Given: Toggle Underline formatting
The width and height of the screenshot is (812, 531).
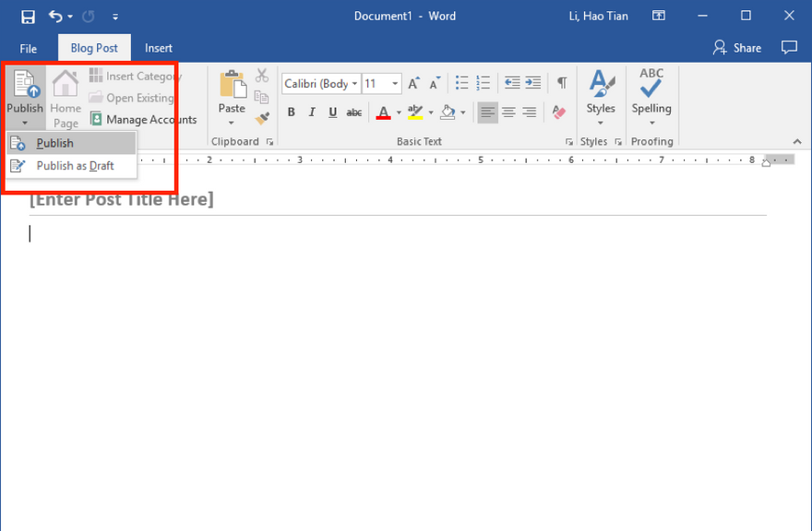Looking at the screenshot, I should click(x=332, y=112).
